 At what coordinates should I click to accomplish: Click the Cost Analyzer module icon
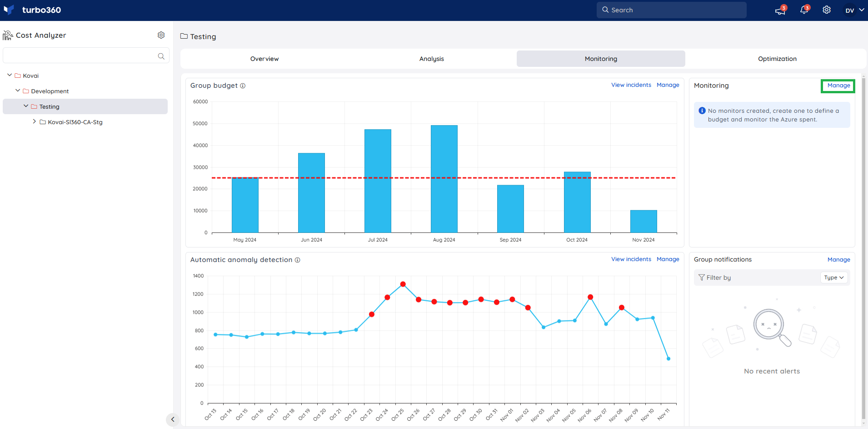[x=8, y=35]
